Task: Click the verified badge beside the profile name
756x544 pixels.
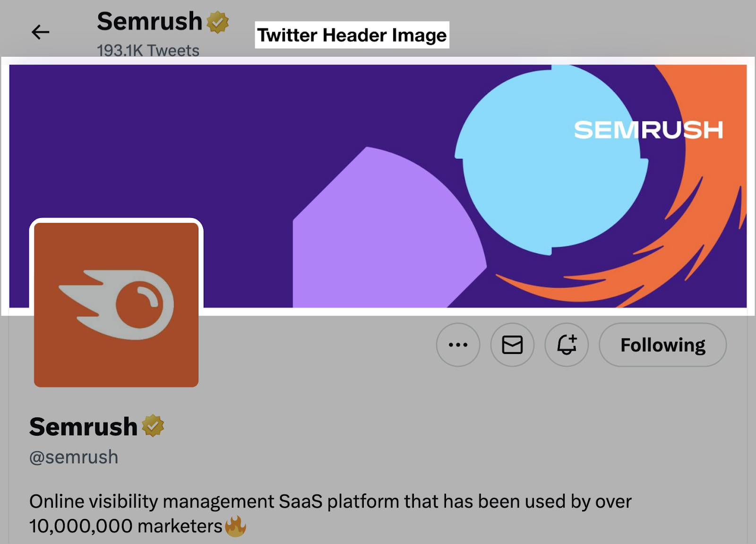Action: tap(152, 426)
